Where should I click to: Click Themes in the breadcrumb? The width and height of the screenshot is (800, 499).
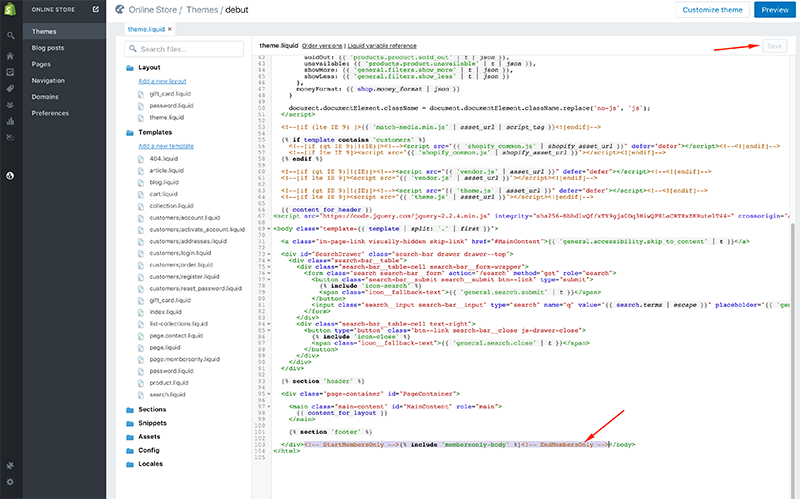202,10
